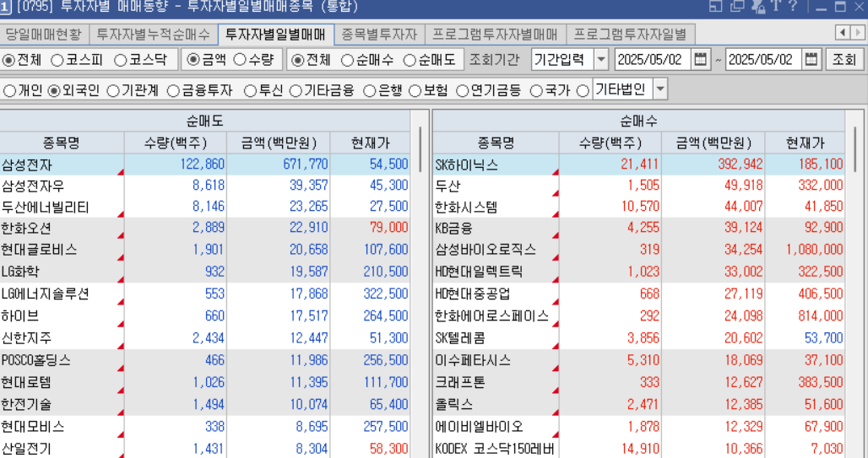
Task: Select the 전체 market radio button
Action: 8,60
